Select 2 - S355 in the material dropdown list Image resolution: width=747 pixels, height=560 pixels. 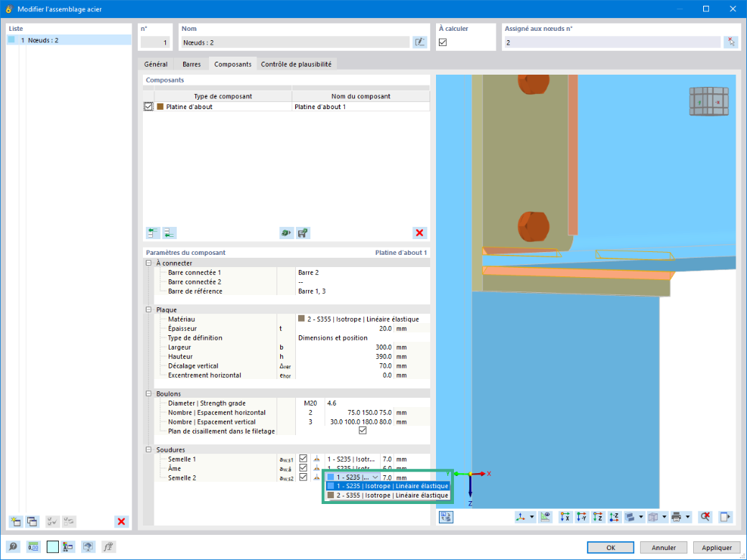coord(387,495)
